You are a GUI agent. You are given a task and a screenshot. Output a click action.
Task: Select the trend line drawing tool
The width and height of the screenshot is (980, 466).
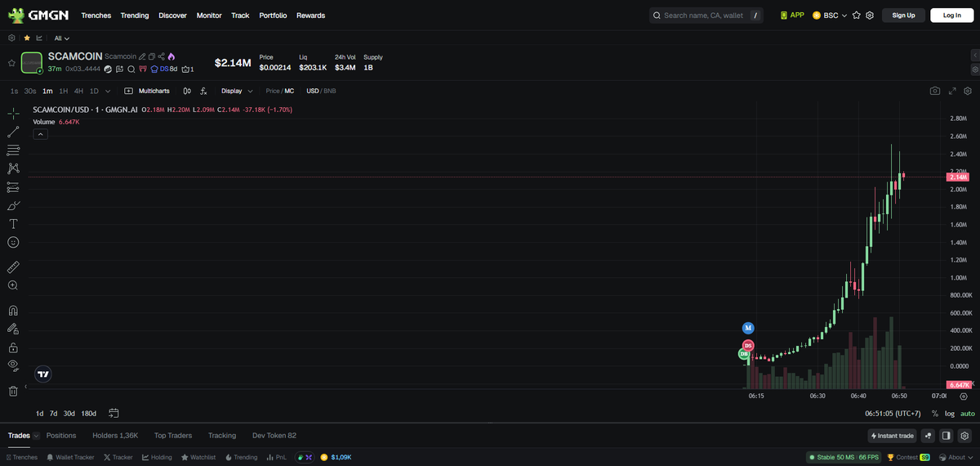click(13, 132)
